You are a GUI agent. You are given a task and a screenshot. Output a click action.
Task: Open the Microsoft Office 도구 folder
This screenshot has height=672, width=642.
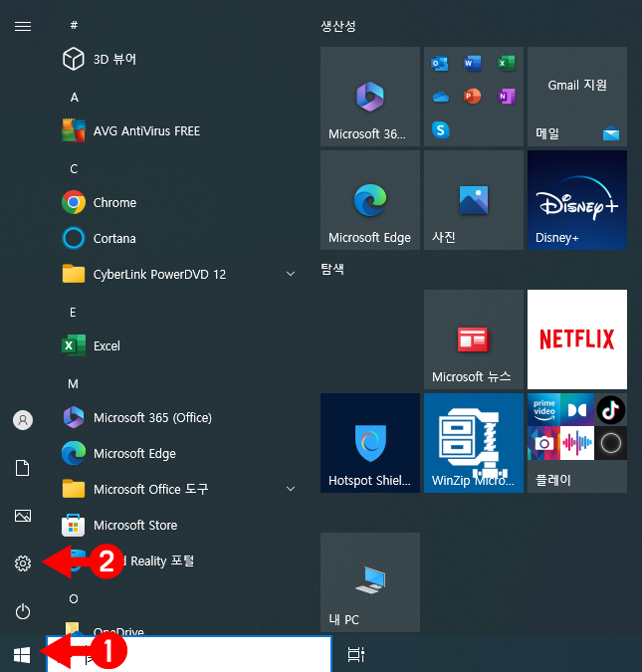point(135,489)
